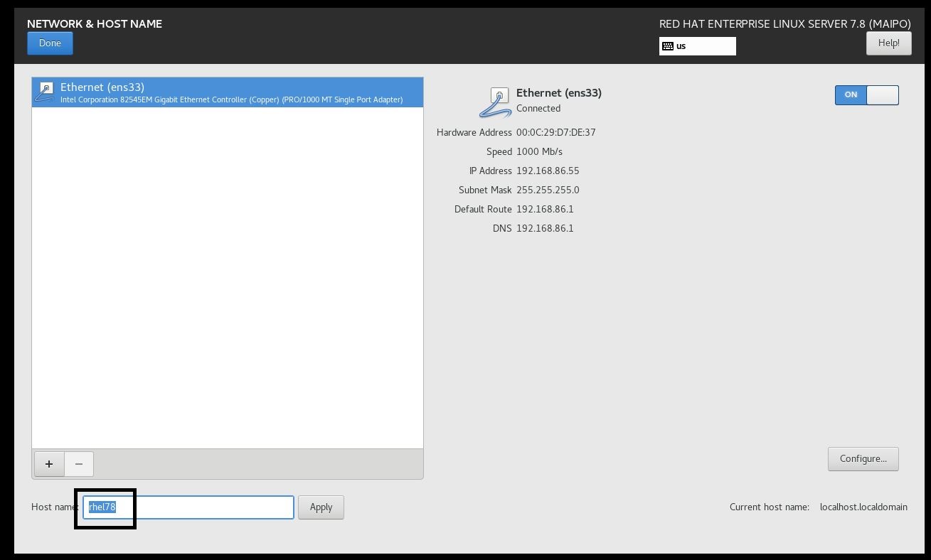Click Default Route value 192.168.86.1
This screenshot has height=560, width=931.
(545, 209)
